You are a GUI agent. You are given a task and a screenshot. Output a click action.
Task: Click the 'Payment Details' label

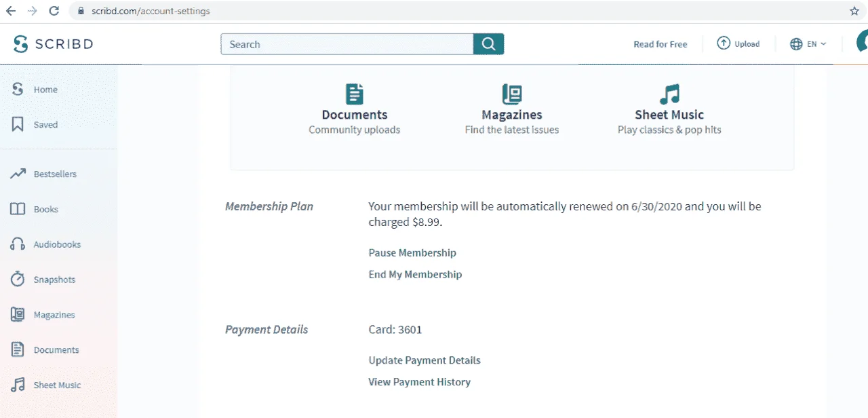(267, 330)
